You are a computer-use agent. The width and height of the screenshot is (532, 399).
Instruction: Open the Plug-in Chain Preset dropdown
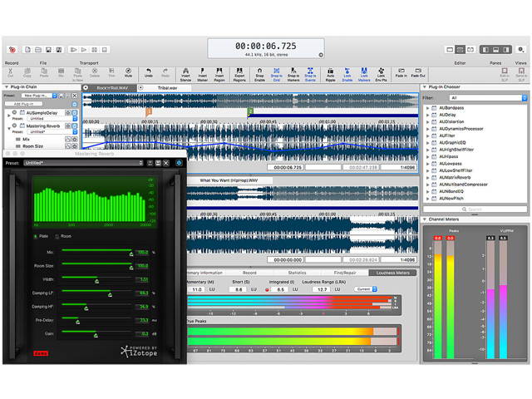40,96
